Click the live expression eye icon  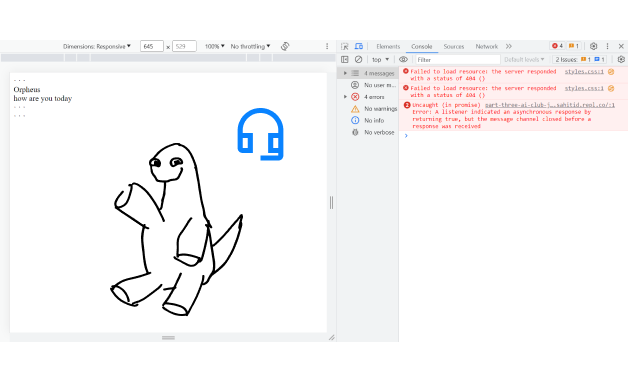(403, 59)
